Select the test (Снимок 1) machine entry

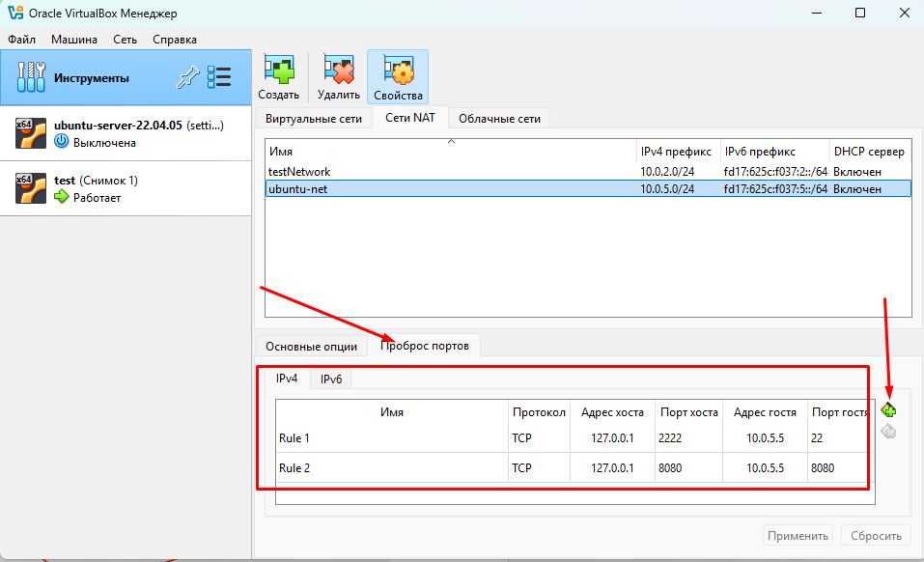point(126,188)
